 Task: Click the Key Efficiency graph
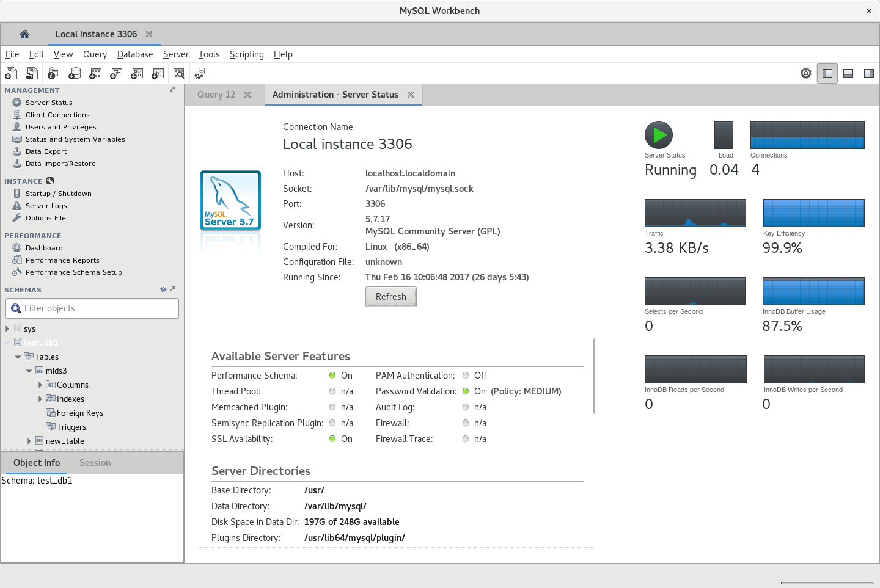(x=814, y=213)
